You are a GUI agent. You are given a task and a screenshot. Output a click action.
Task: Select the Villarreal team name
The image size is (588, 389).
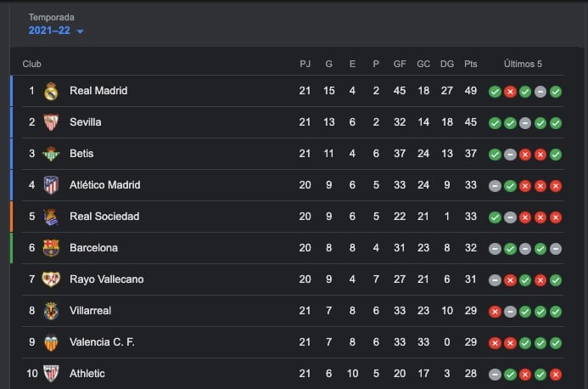click(x=92, y=311)
